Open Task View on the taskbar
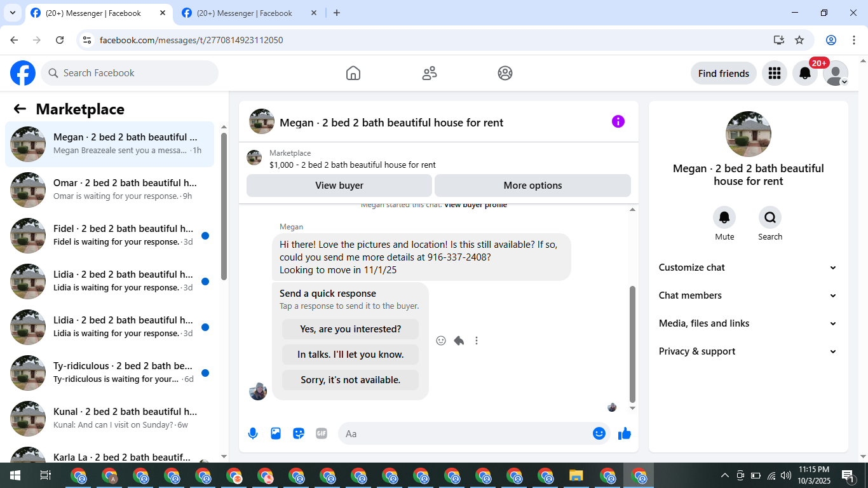Viewport: 868px width, 488px height. [x=45, y=475]
